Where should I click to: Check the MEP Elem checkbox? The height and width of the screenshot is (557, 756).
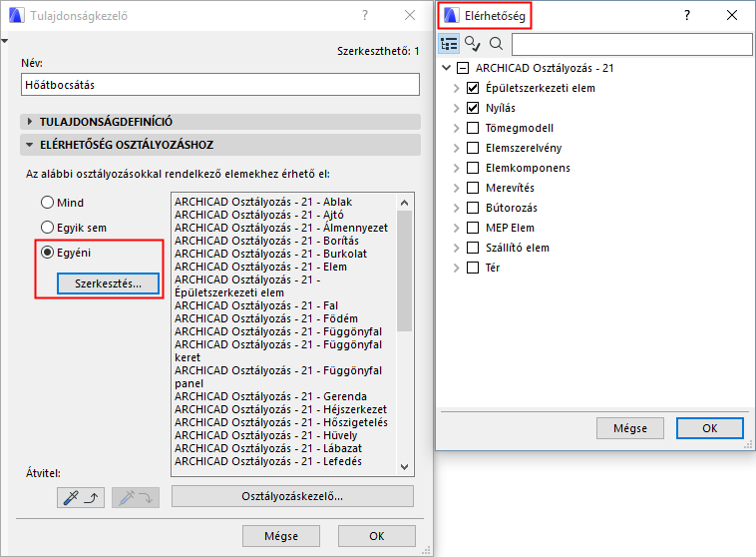473,228
